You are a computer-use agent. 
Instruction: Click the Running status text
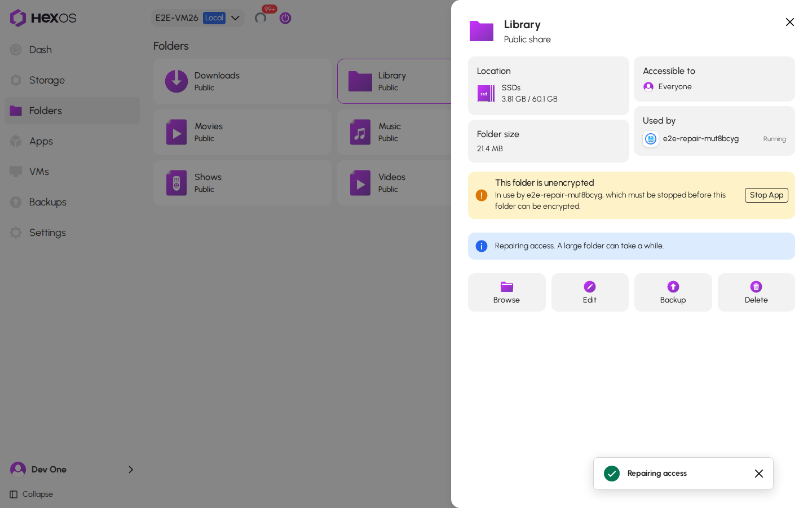(x=775, y=139)
